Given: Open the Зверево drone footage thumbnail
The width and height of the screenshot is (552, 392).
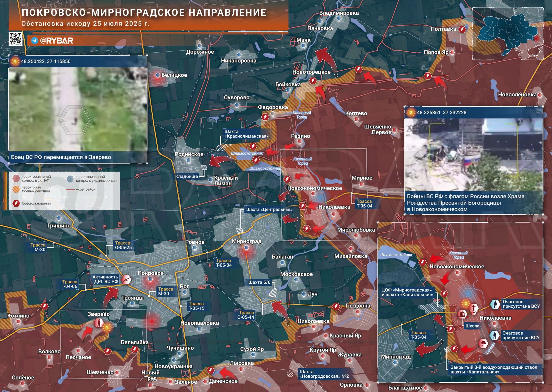Looking at the screenshot, I should pyautogui.click(x=78, y=109).
